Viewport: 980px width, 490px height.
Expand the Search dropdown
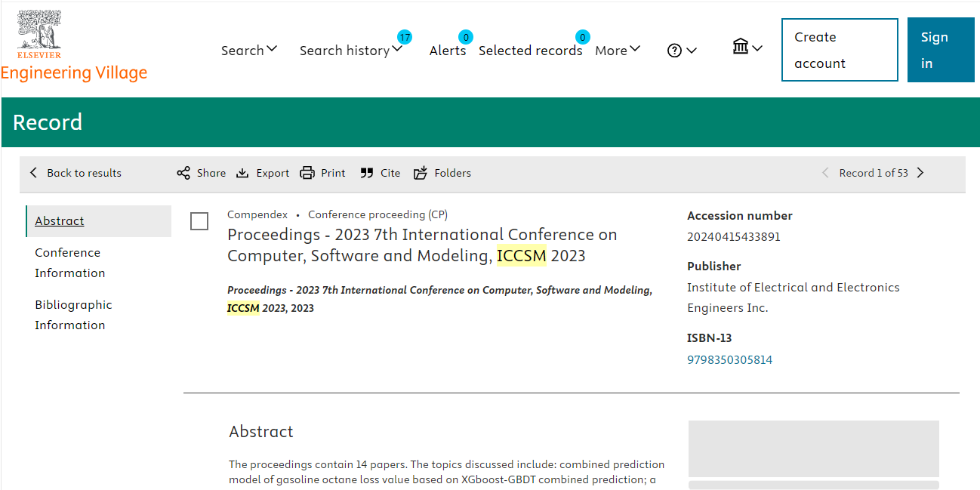249,50
